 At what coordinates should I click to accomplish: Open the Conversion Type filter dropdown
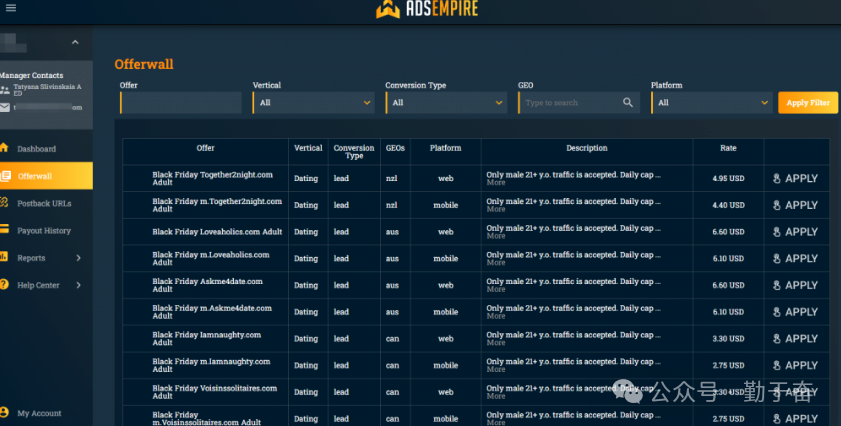click(446, 102)
